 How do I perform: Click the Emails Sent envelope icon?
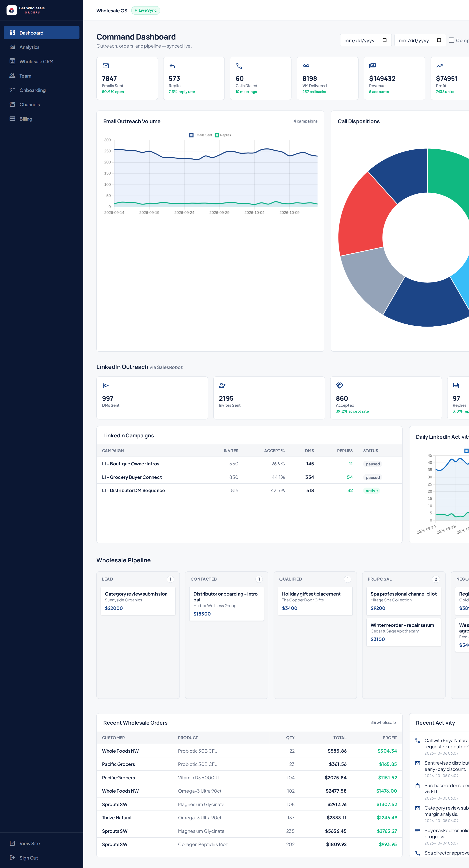(x=106, y=66)
